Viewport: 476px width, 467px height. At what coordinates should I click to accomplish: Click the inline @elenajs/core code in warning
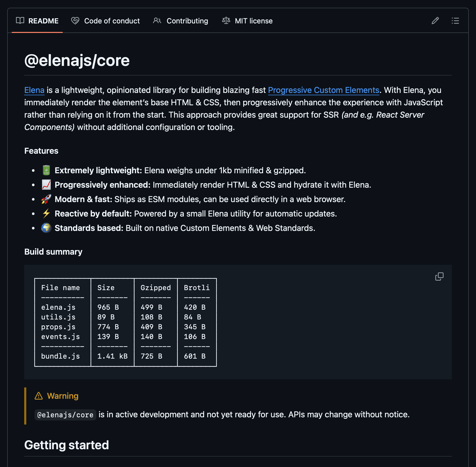pos(65,415)
